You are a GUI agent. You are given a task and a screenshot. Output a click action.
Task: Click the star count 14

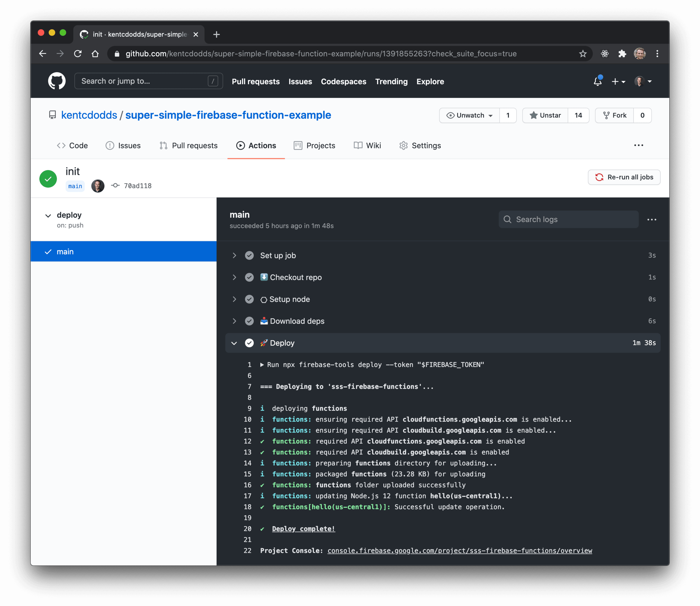pyautogui.click(x=578, y=115)
